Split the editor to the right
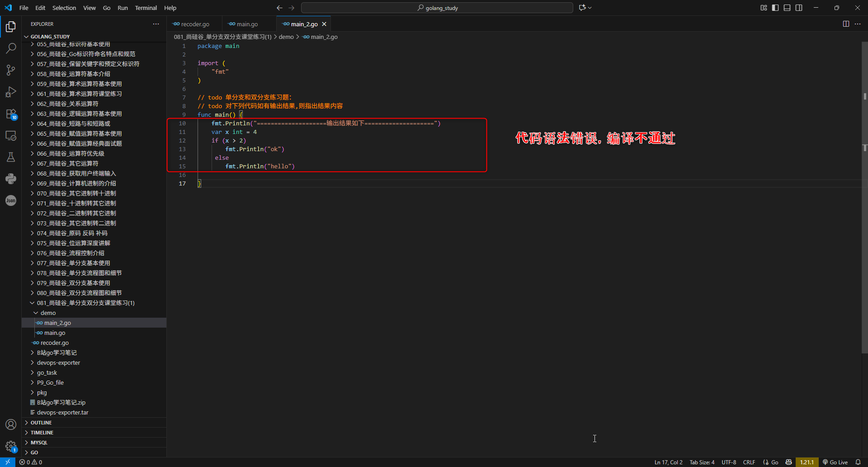 pyautogui.click(x=846, y=24)
